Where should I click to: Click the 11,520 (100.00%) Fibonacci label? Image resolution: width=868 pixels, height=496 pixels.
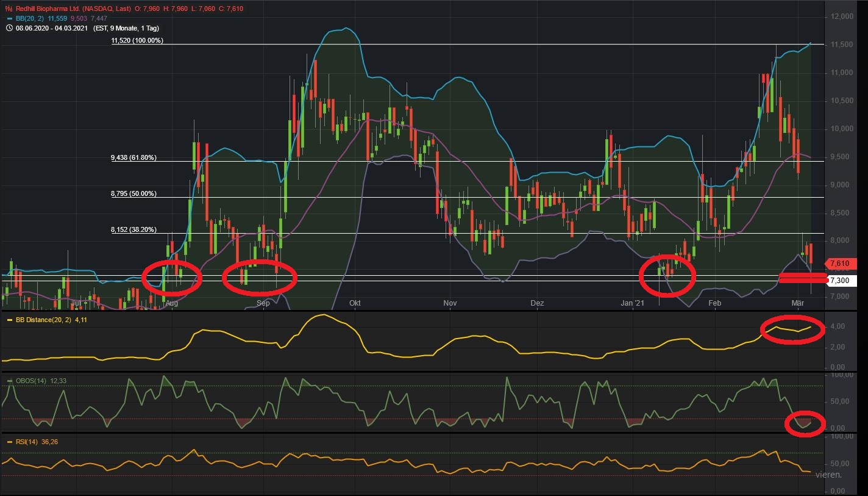137,41
